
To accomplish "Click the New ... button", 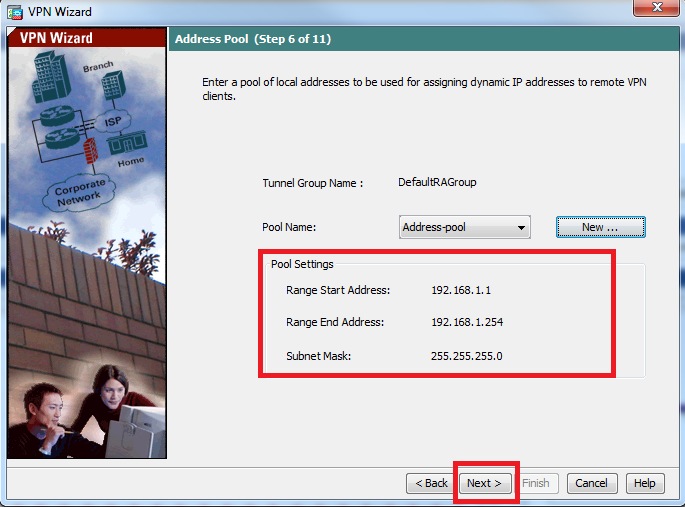I will [600, 227].
